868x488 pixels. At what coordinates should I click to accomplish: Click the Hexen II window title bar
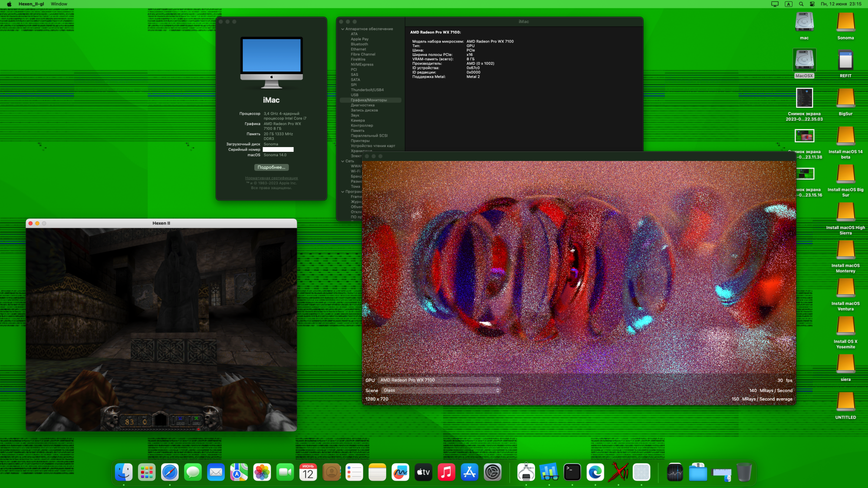(x=161, y=223)
